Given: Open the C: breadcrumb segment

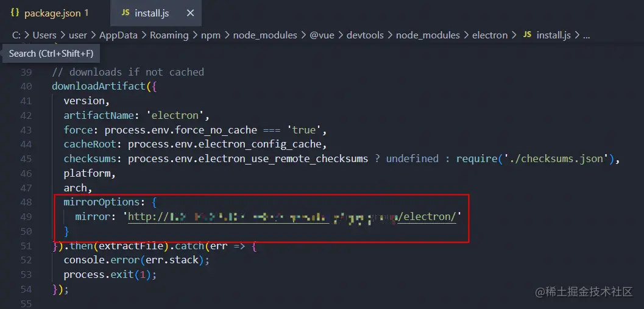Looking at the screenshot, I should (x=16, y=35).
